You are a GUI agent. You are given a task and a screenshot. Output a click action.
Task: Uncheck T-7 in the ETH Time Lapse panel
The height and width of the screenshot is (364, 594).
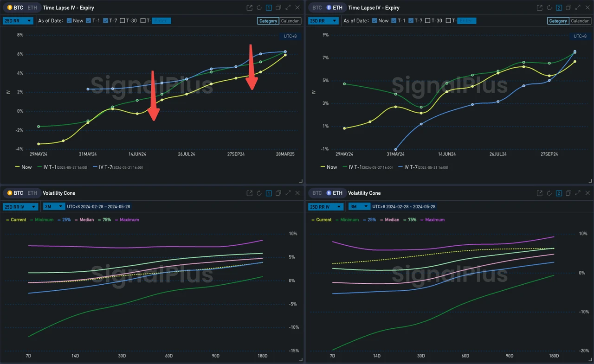(412, 21)
